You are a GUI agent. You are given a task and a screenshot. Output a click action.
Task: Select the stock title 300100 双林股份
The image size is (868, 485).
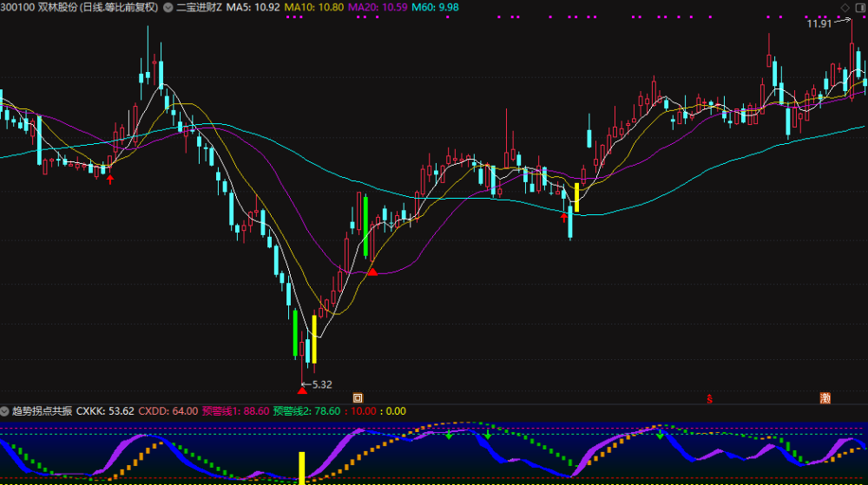pos(39,8)
